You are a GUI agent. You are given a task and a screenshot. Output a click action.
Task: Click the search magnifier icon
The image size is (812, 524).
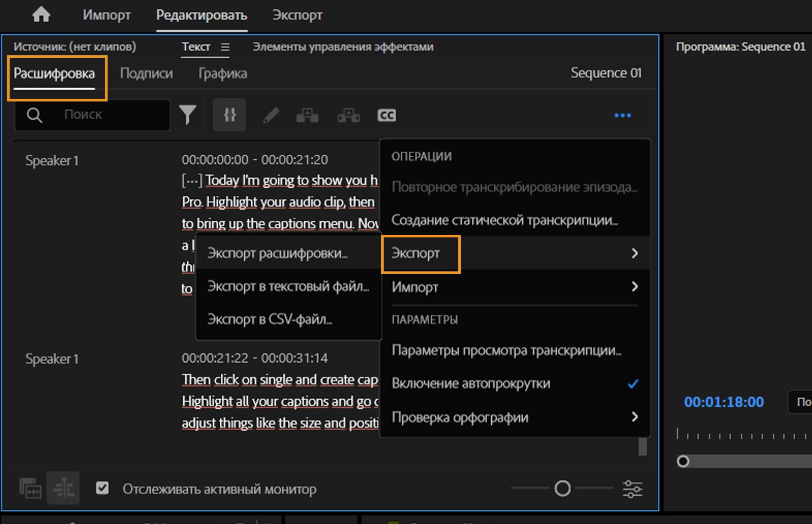pyautogui.click(x=34, y=115)
